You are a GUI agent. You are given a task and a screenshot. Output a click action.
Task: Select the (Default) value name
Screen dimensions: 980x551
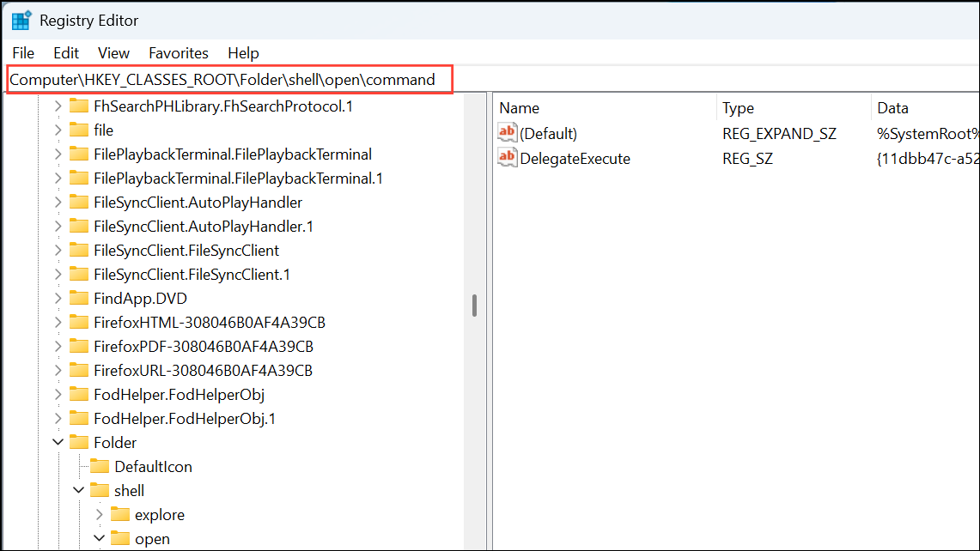pos(548,134)
